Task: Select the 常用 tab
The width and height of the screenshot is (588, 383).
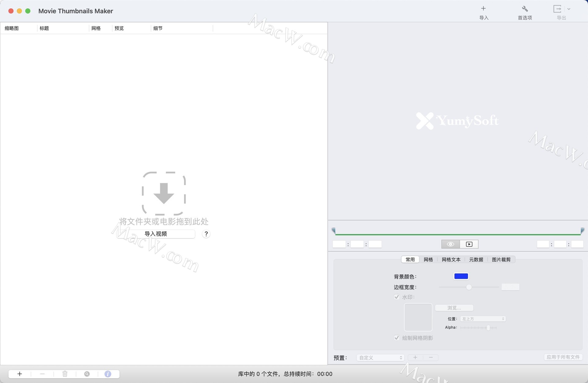Action: 410,260
